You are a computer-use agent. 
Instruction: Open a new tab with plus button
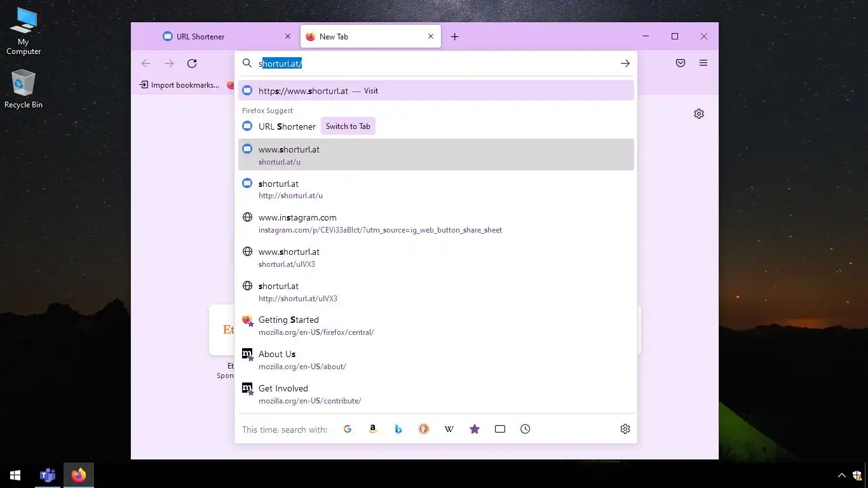(x=454, y=37)
